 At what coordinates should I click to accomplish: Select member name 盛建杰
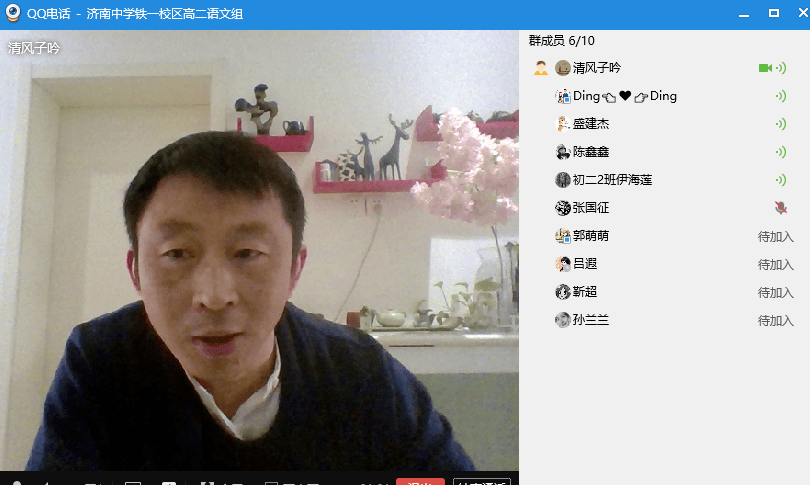(x=591, y=124)
